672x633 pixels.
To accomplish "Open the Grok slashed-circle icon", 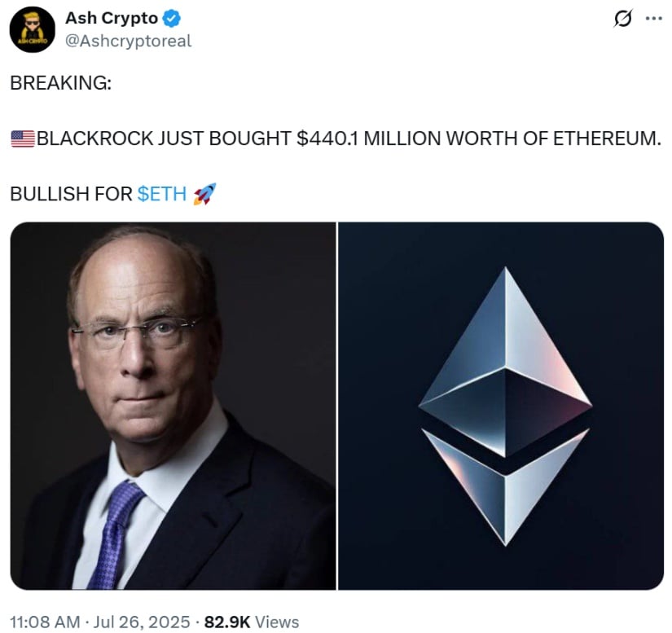I will coord(622,19).
